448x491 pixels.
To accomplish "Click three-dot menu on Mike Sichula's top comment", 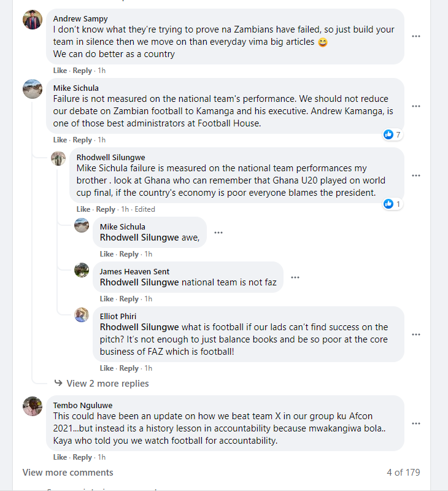I will pos(416,106).
